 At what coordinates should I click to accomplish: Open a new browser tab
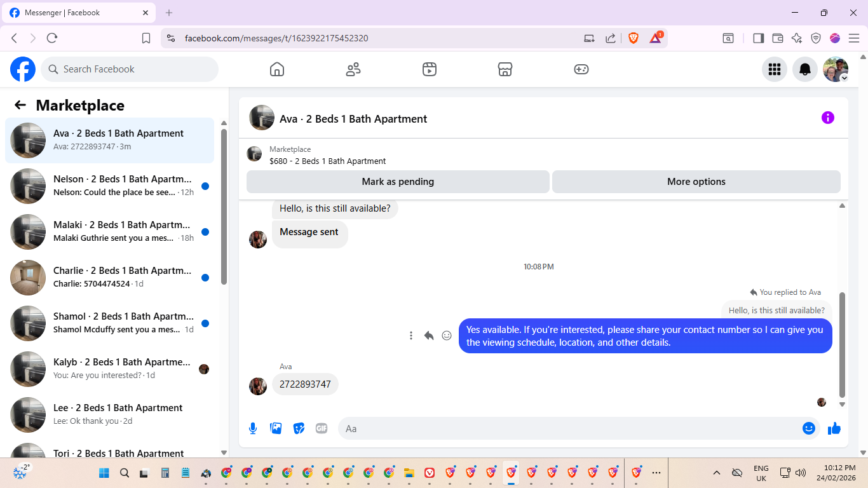point(169,13)
